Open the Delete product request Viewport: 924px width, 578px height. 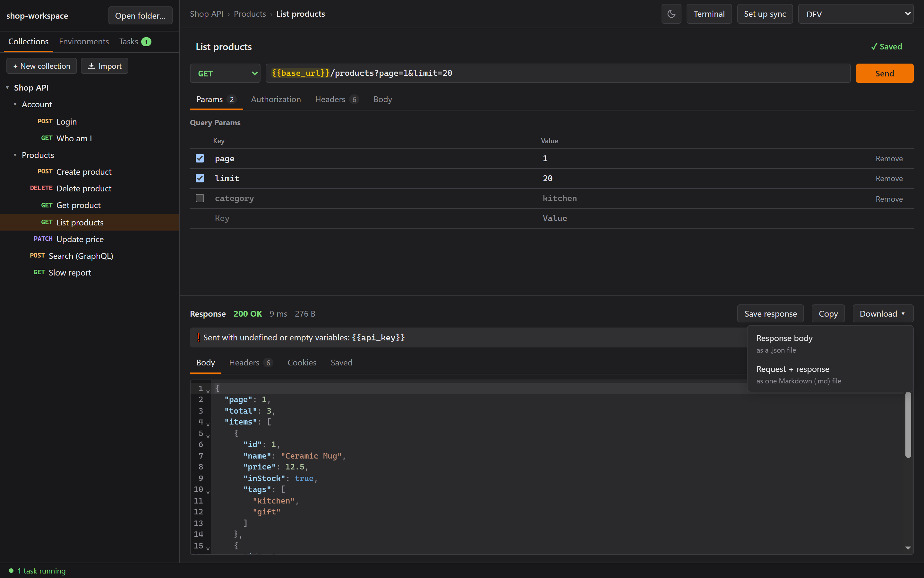(x=89, y=188)
